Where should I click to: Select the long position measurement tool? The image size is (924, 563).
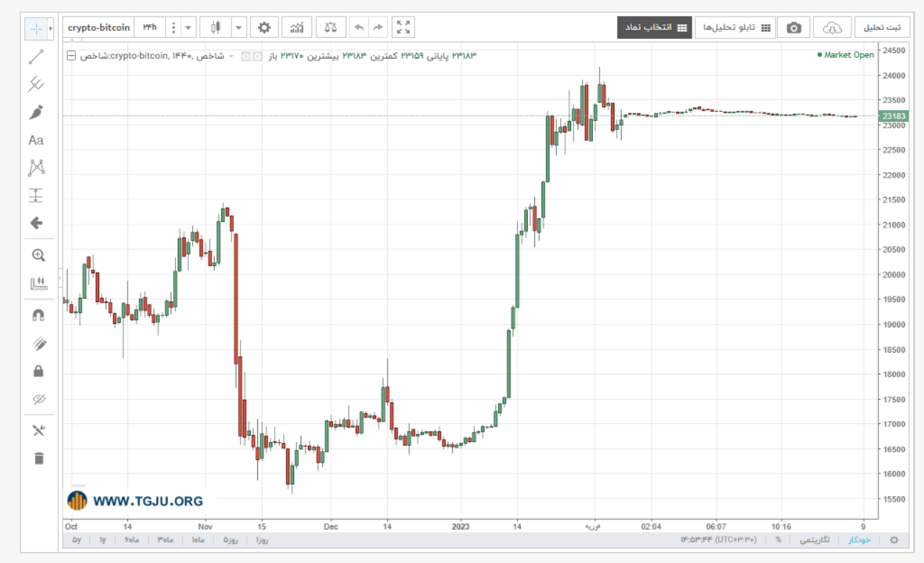[x=36, y=195]
